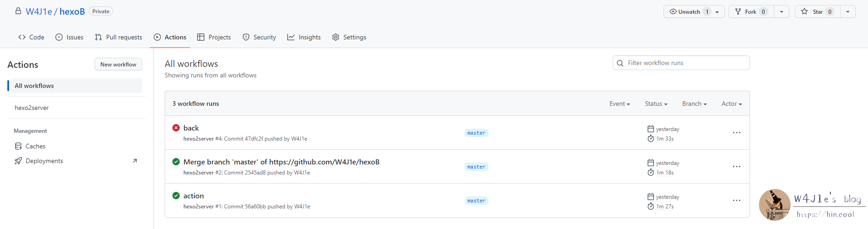Screen dimensions: 868x229
Task: Open the three-dot menu for action run
Action: pyautogui.click(x=736, y=201)
